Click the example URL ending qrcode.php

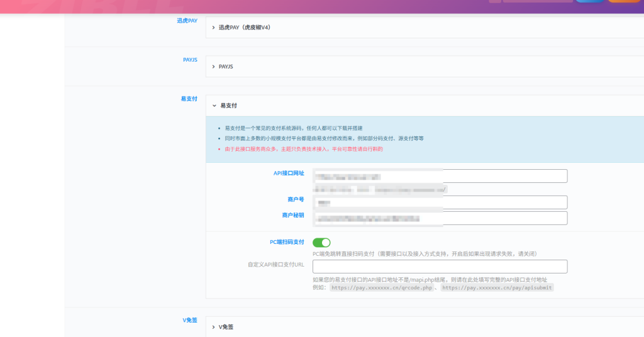tap(382, 288)
